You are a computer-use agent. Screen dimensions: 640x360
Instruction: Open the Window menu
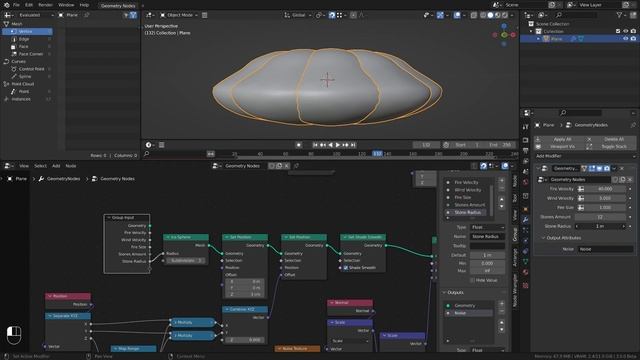pyautogui.click(x=66, y=5)
